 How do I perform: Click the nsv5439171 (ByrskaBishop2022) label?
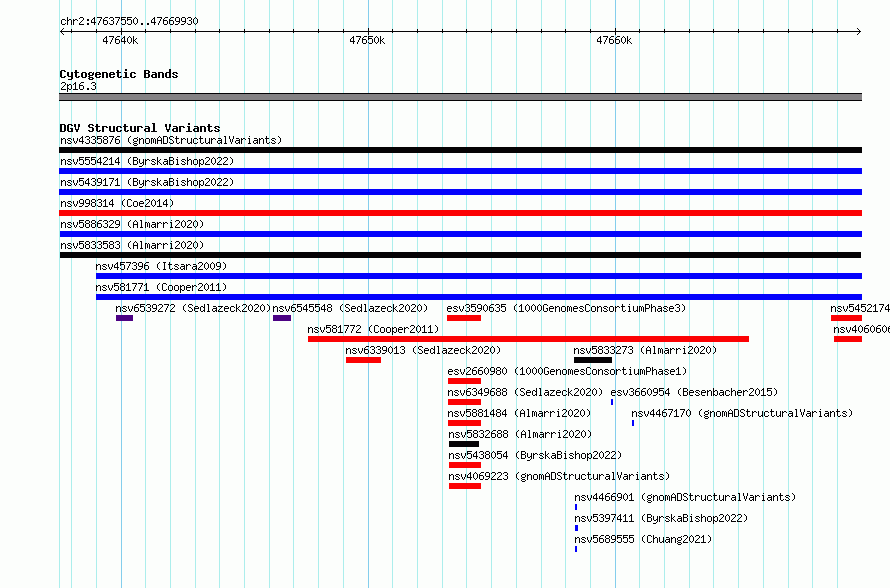click(147, 182)
